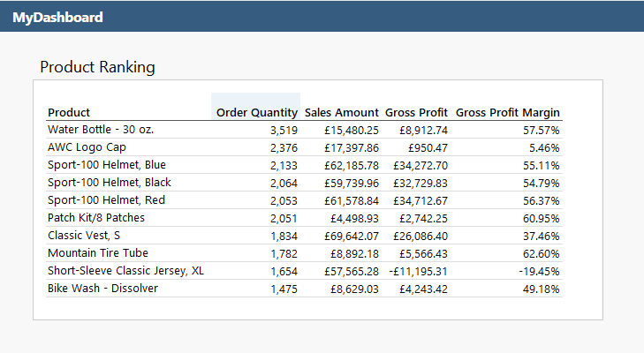
Task: Click the negative gross profit -£11,195.31 cell
Action: [418, 271]
